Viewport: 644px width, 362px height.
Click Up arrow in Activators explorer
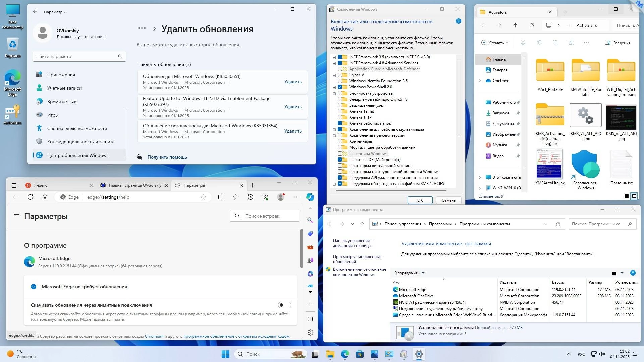[515, 25]
